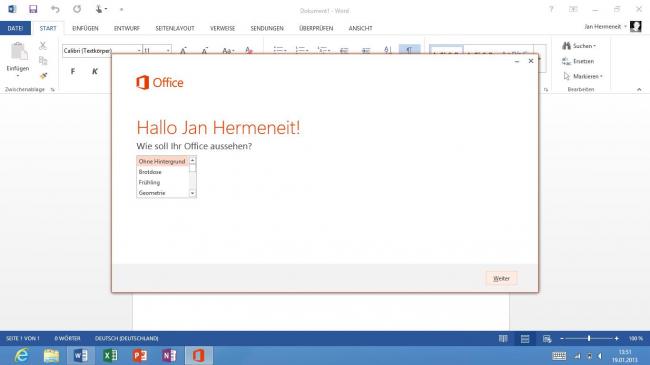Click the Format Painter brush icon
650x365 pixels.
(x=43, y=75)
